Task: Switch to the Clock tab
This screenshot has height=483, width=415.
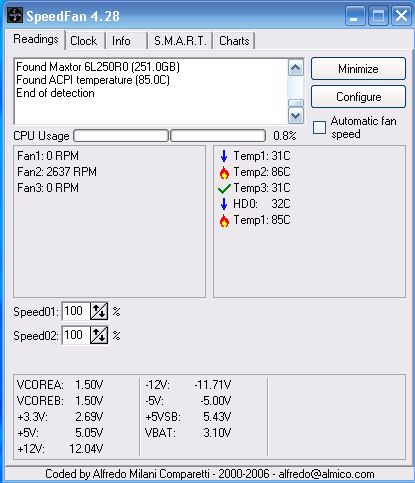Action: point(84,41)
